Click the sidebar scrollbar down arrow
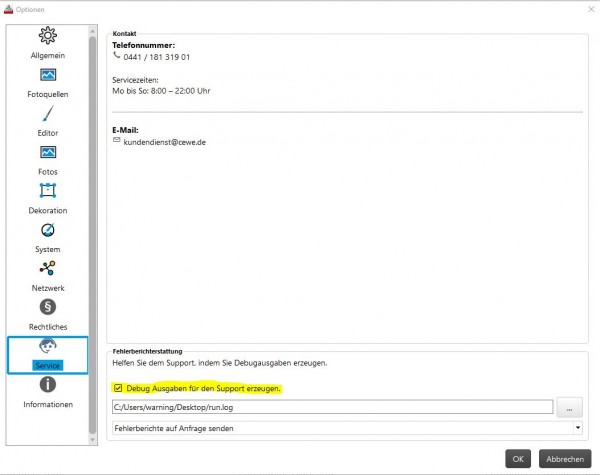The width and height of the screenshot is (600, 475). 92,440
